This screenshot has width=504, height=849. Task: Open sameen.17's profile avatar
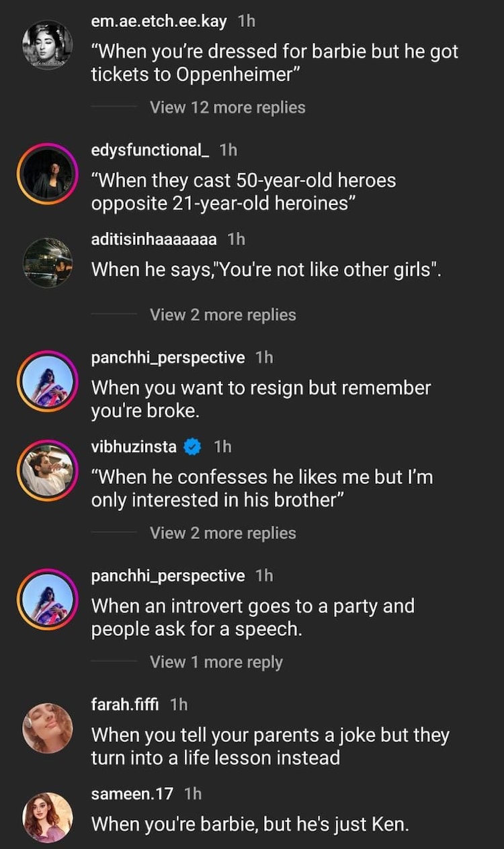coord(47,813)
